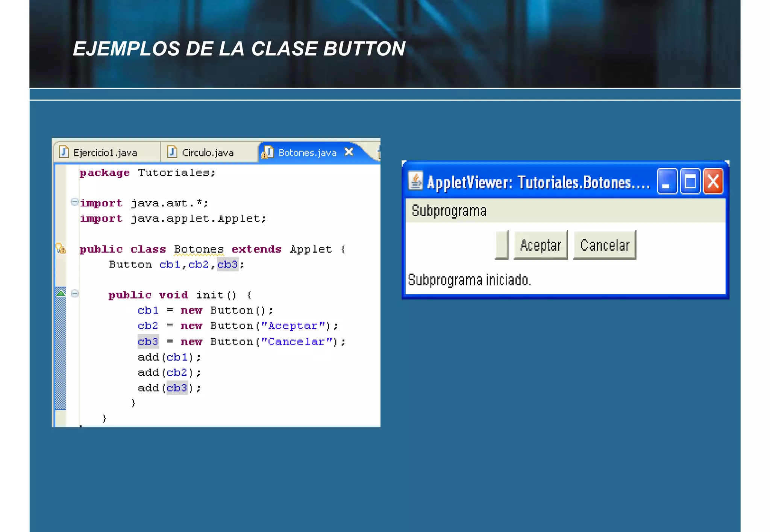Screen dimensions: 770x532
Task: Click the Cancelar button
Action: click(x=605, y=245)
